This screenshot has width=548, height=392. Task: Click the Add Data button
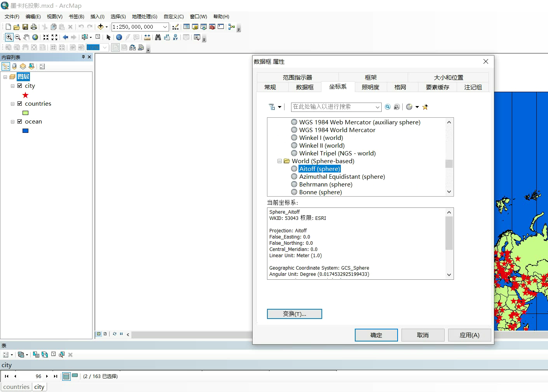click(x=100, y=27)
